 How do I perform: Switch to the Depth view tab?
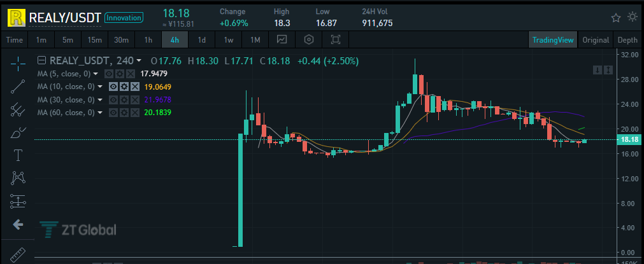coord(627,40)
